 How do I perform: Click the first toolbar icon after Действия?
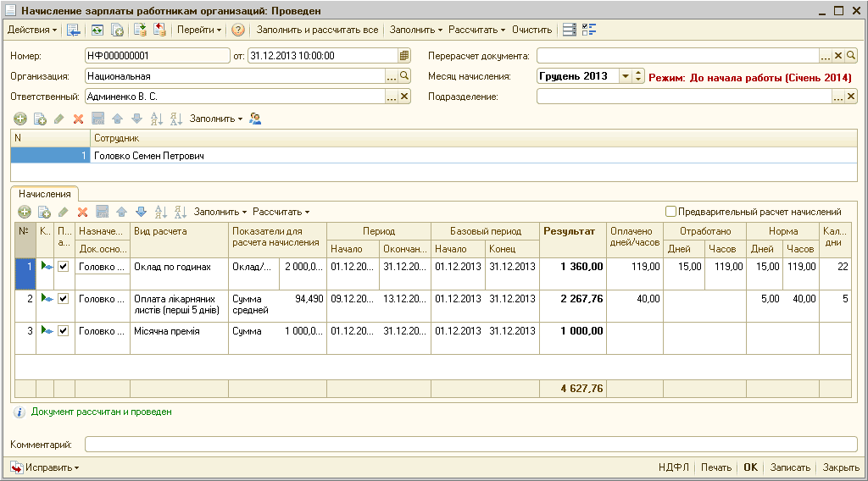(x=73, y=30)
